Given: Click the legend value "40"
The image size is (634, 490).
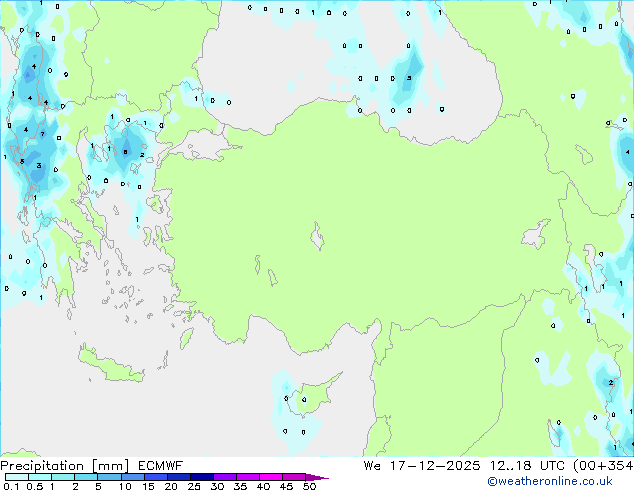Looking at the screenshot, I should point(263,486).
